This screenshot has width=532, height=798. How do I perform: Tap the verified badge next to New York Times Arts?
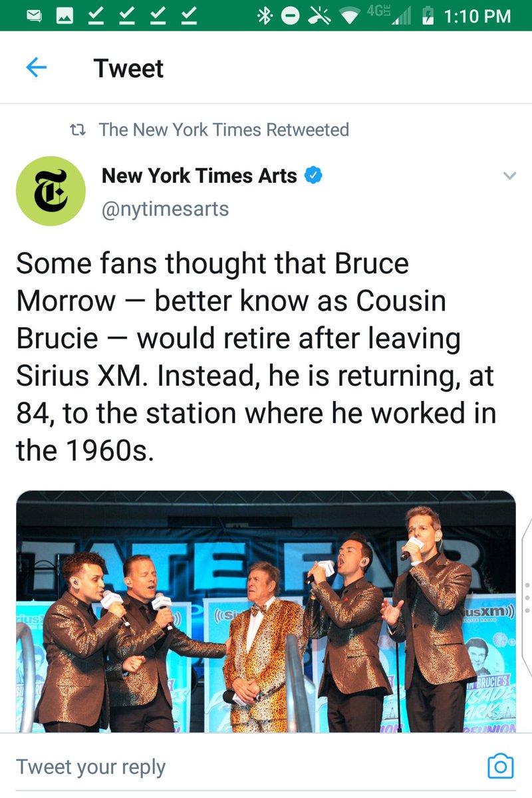coord(313,176)
